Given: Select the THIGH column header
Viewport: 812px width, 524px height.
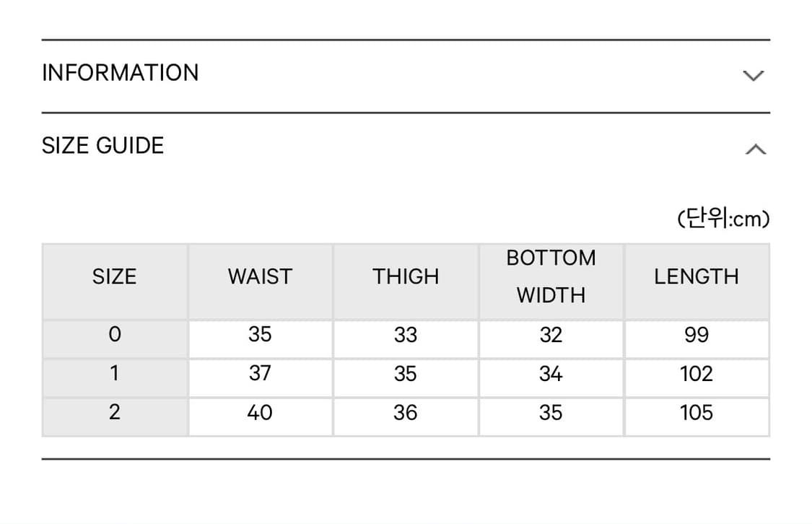Looking at the screenshot, I should coord(406,277).
